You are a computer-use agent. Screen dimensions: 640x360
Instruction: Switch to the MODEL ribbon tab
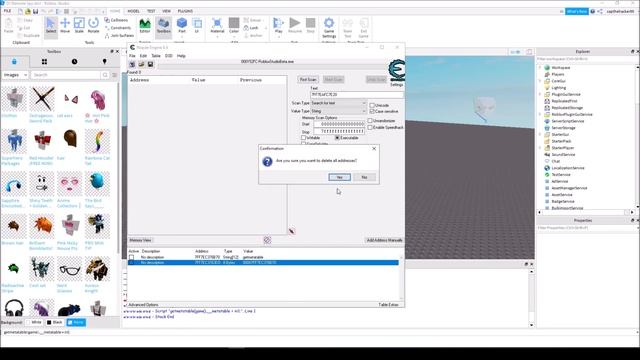pyautogui.click(x=133, y=11)
